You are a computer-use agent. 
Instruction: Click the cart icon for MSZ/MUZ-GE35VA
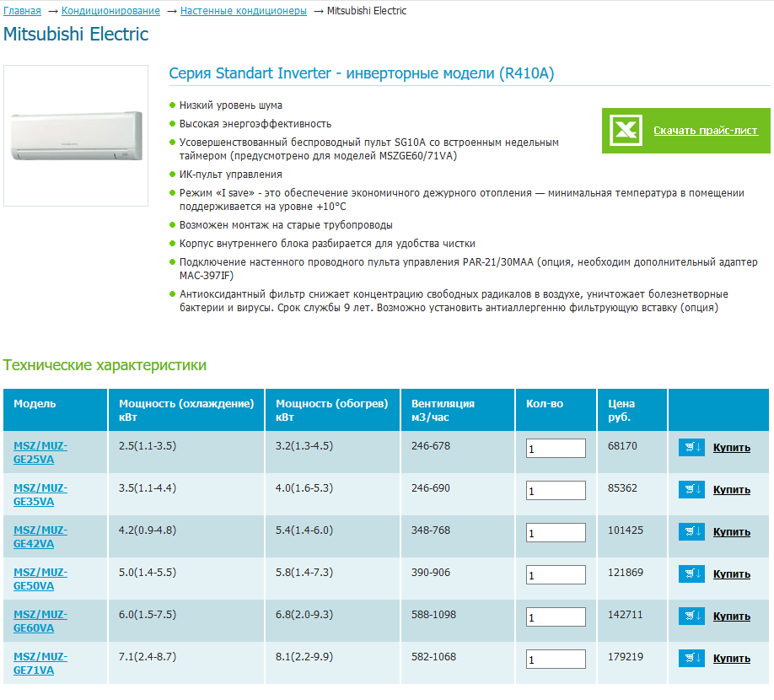(x=691, y=489)
